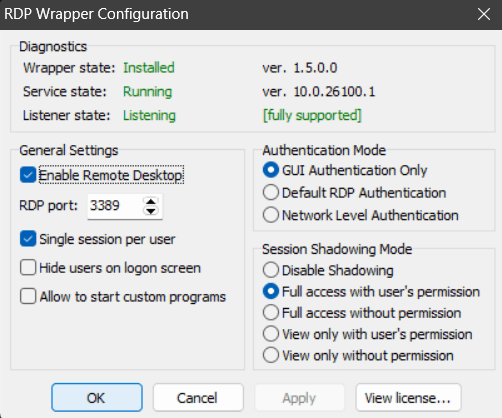Enable Hide users on logon screen
Image resolution: width=502 pixels, height=418 pixels.
point(28,268)
